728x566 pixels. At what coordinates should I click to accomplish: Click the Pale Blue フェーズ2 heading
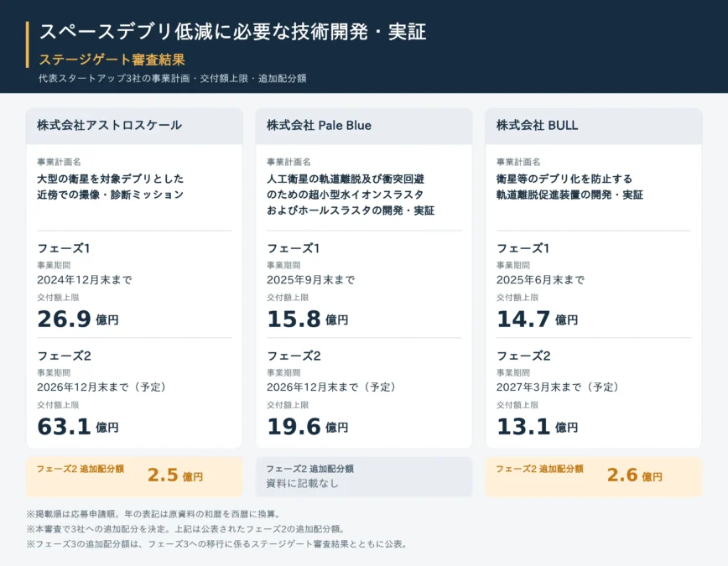[x=294, y=356]
